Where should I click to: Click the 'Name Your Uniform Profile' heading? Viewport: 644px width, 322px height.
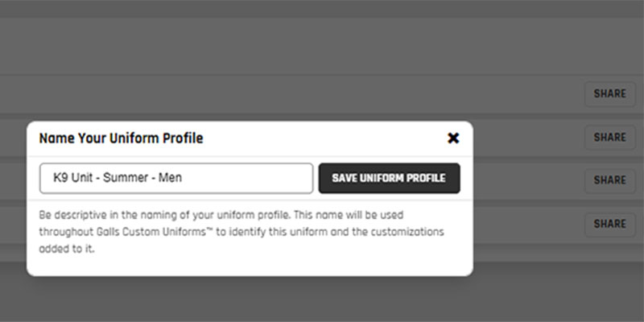tap(121, 138)
